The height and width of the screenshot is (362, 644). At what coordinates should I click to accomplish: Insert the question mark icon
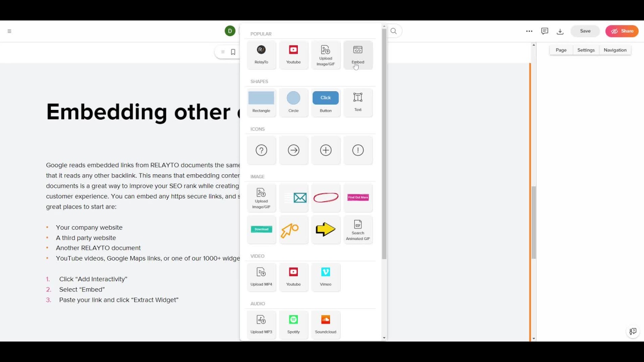click(x=261, y=151)
